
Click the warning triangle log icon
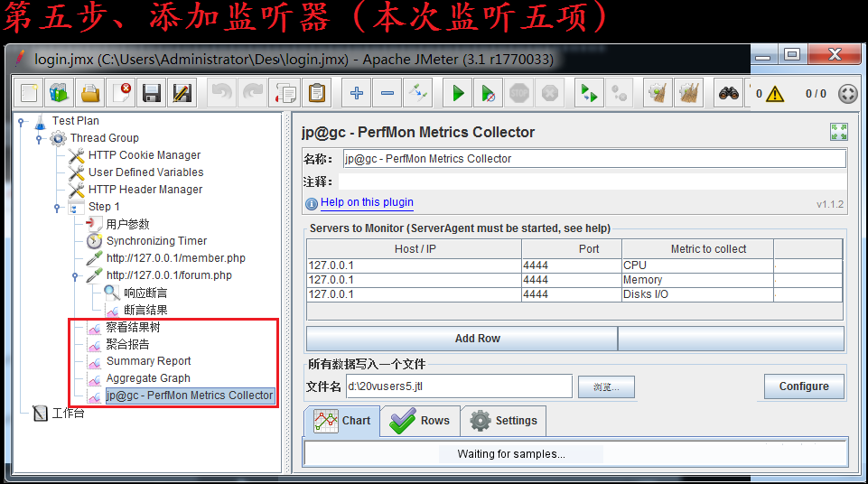pos(775,94)
